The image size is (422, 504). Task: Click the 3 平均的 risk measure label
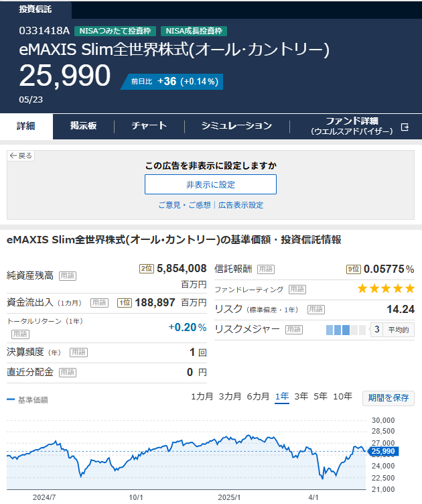[x=393, y=330]
